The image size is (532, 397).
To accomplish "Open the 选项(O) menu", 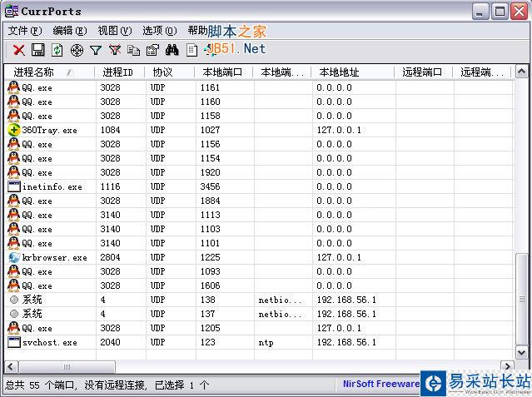I will click(x=160, y=31).
